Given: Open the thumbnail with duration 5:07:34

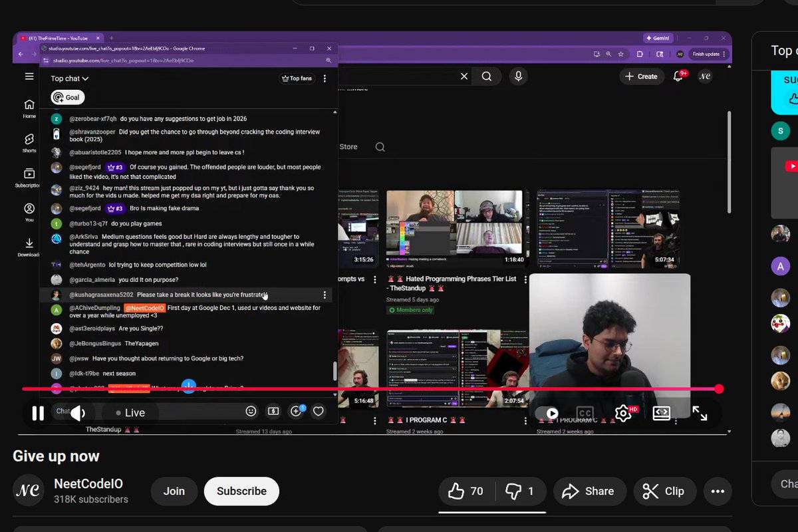Looking at the screenshot, I should coord(606,228).
